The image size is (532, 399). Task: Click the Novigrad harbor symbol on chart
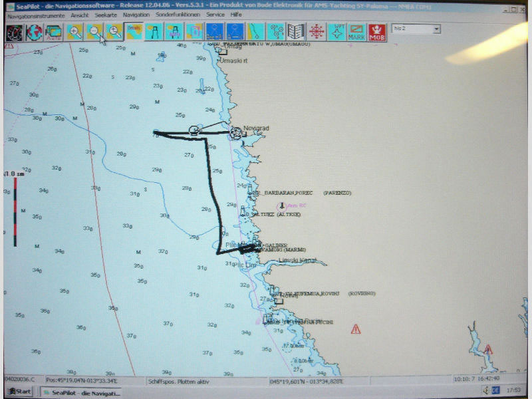click(x=236, y=133)
